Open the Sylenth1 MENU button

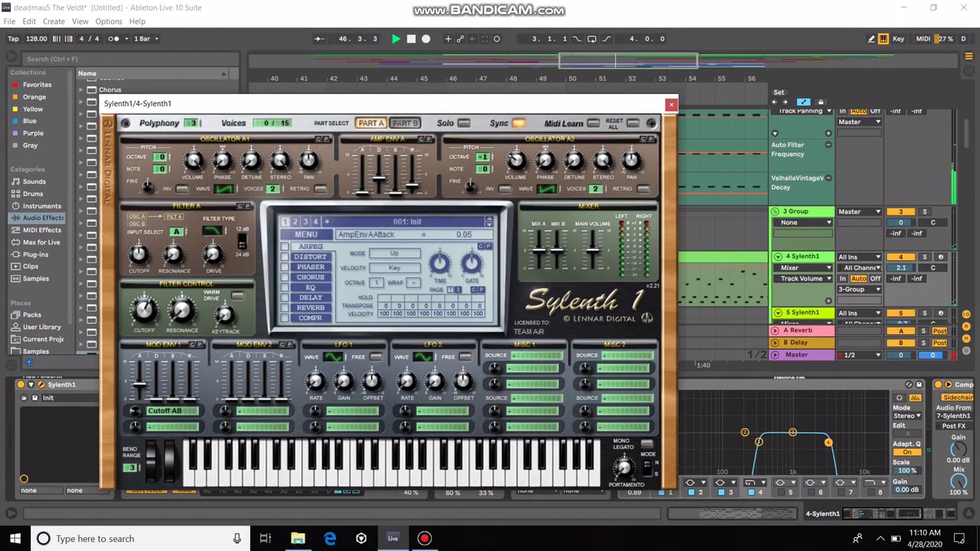[305, 234]
